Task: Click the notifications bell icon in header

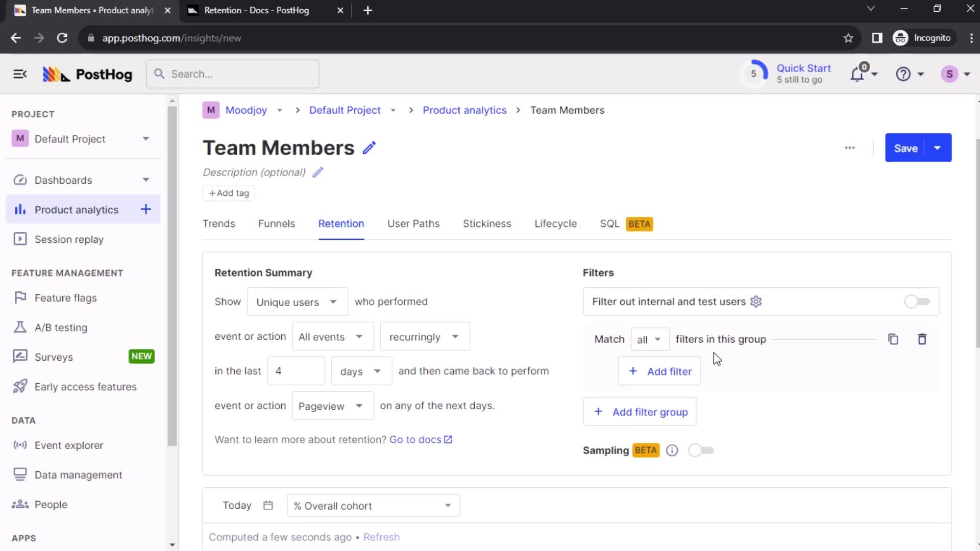Action: click(x=859, y=74)
